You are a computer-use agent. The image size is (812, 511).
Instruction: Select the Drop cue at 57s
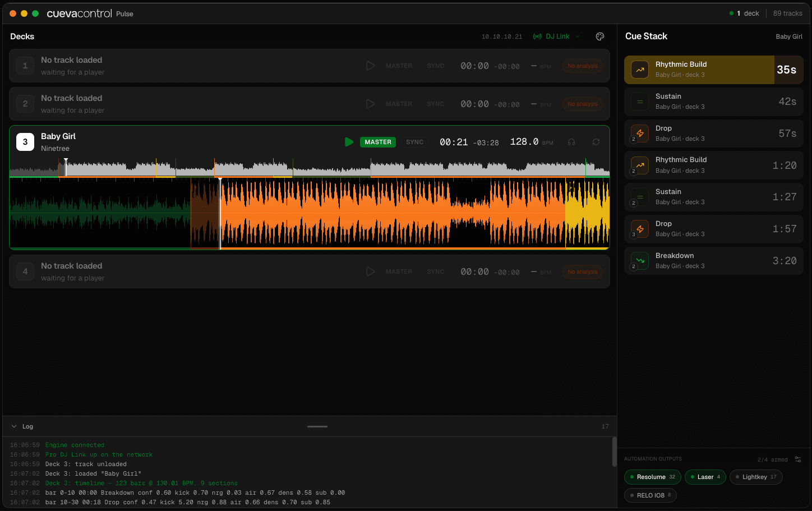[714, 133]
